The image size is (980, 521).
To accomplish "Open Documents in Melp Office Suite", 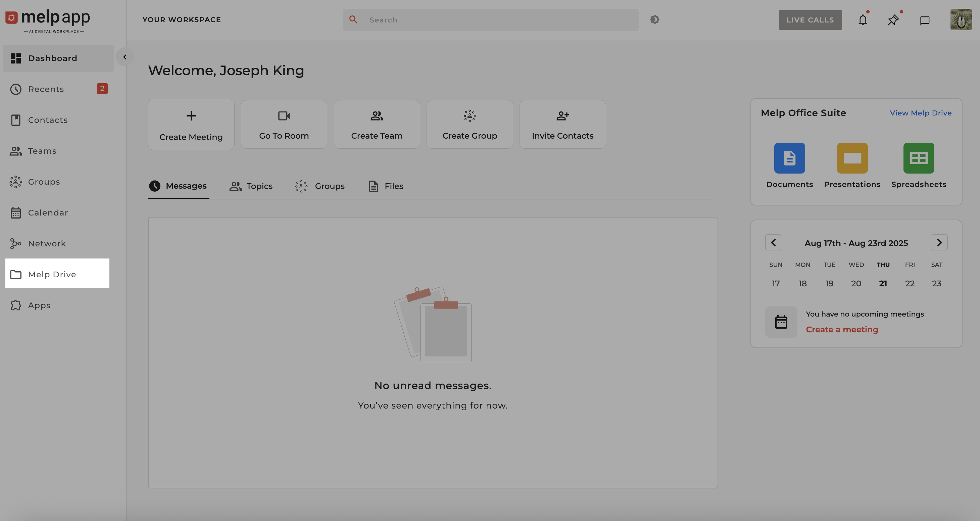I will tap(789, 158).
